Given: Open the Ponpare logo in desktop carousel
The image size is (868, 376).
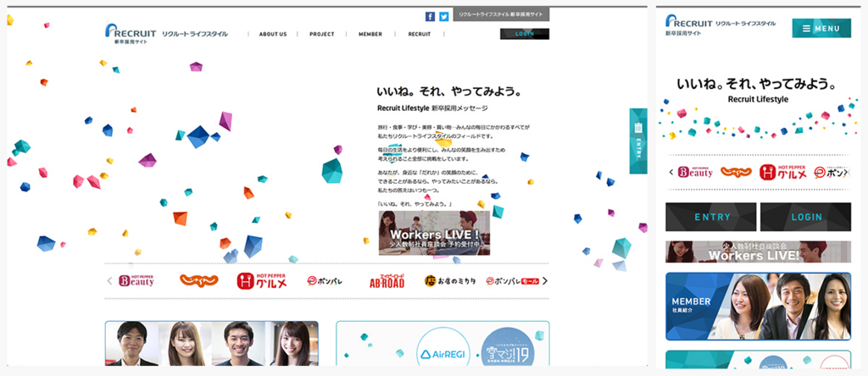Looking at the screenshot, I should coord(325,281).
